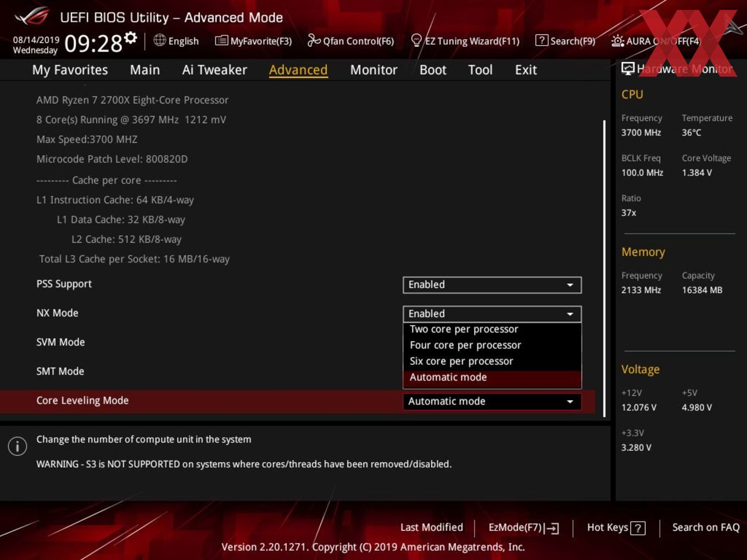Viewport: 747px width, 560px height.
Task: Click +3.3V voltage value 3.280 V
Action: tap(636, 447)
